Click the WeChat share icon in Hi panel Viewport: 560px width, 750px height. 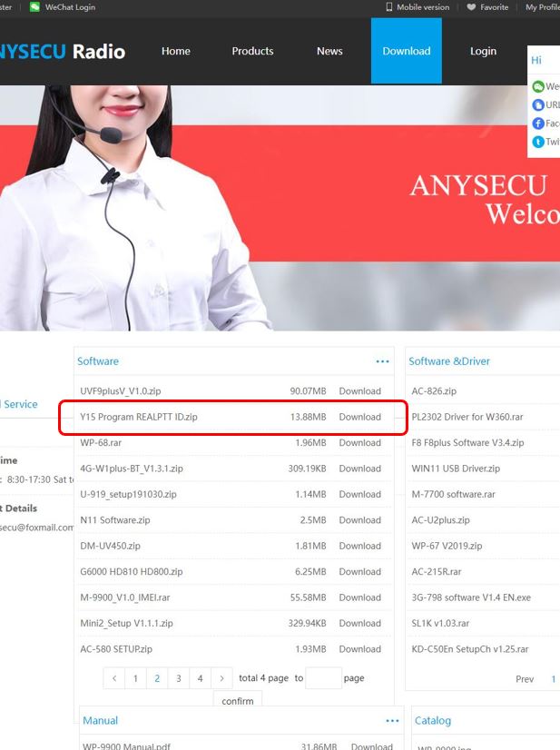pos(538,86)
